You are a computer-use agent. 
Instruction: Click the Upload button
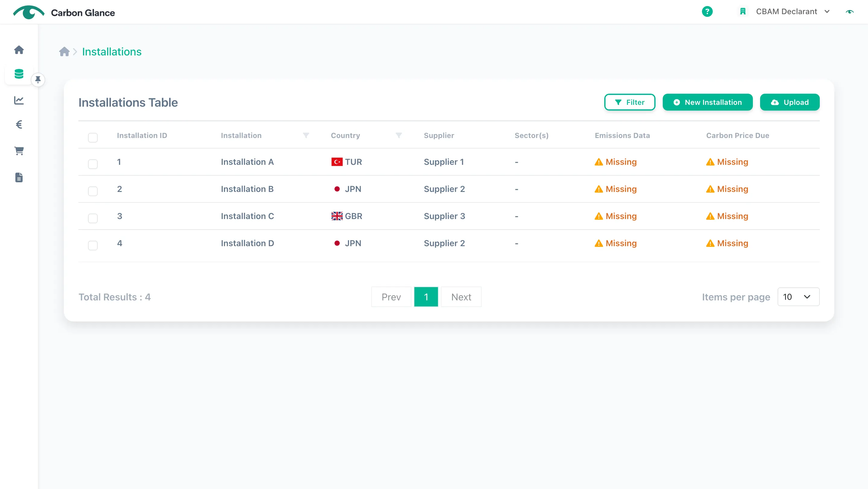point(790,102)
